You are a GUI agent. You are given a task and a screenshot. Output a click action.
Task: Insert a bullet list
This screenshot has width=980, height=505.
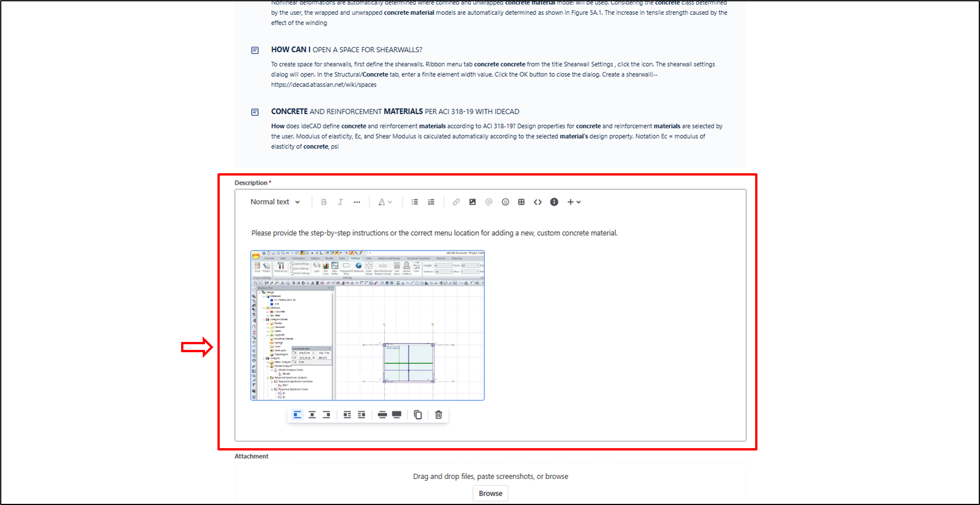(x=414, y=202)
